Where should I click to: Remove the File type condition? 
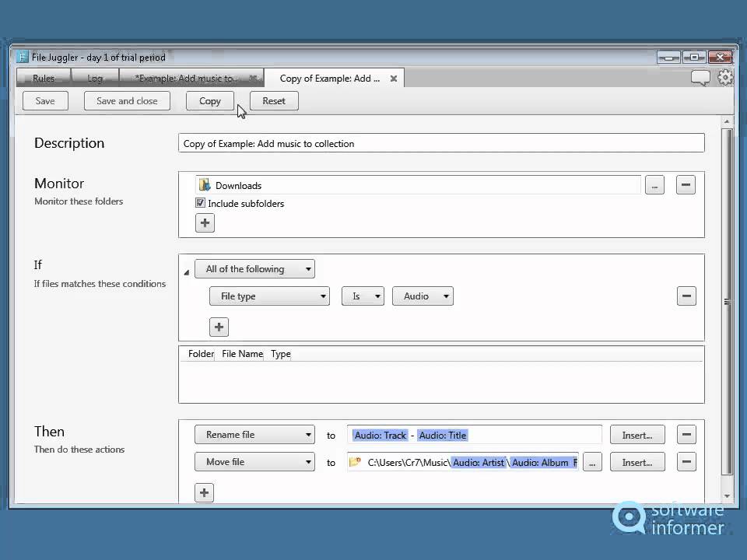click(x=686, y=296)
